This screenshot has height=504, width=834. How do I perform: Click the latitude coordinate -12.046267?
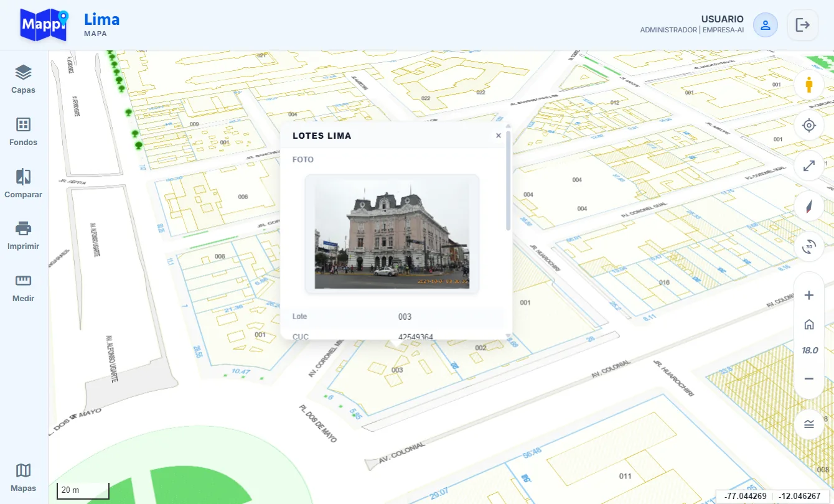[x=799, y=496]
